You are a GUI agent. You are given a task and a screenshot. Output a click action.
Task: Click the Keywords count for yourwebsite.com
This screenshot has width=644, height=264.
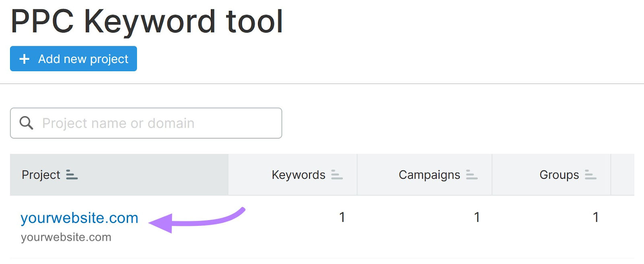pos(342,217)
